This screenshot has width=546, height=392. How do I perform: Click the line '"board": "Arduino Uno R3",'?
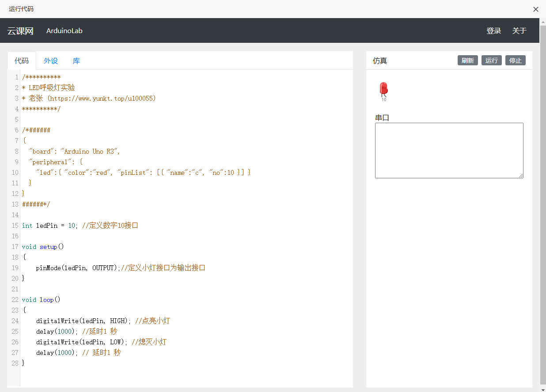tap(74, 151)
